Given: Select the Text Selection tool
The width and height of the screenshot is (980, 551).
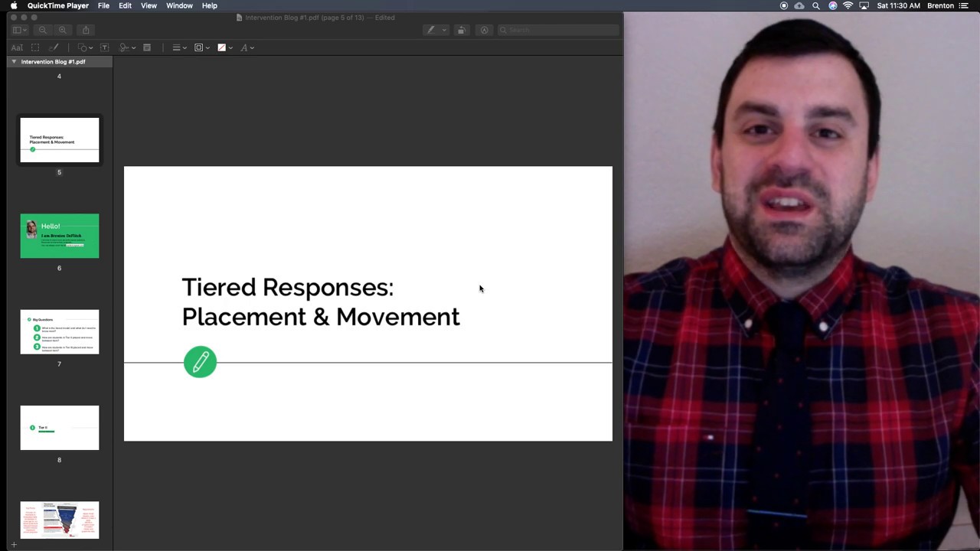Looking at the screenshot, I should pos(17,47).
